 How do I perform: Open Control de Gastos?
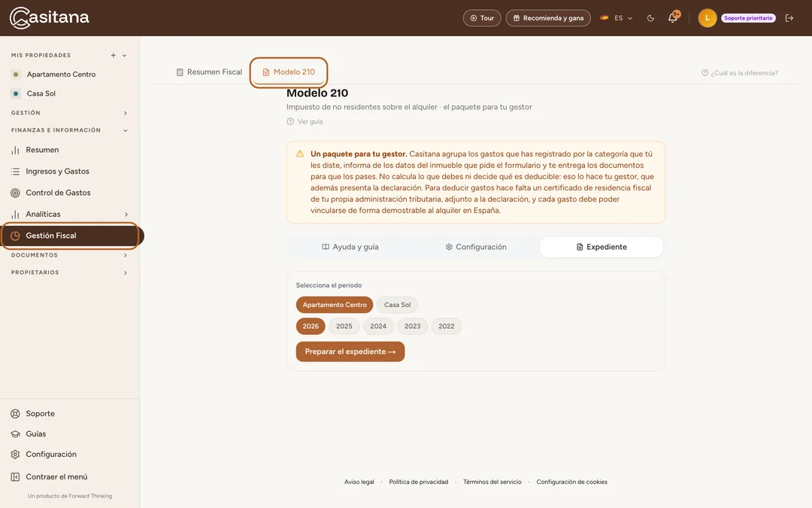pos(58,193)
